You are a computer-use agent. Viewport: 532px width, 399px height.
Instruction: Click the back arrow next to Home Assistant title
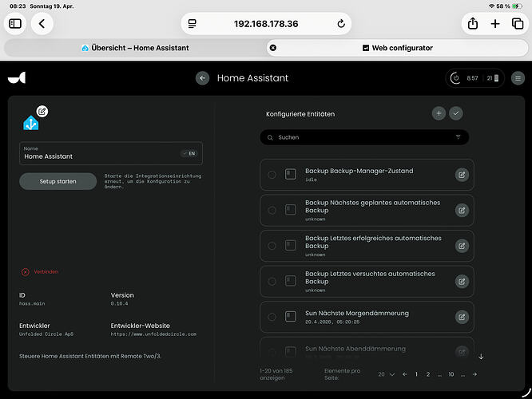click(203, 78)
